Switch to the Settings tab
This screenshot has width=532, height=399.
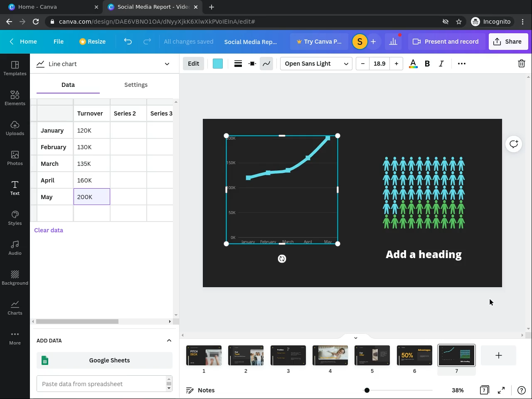pyautogui.click(x=136, y=85)
